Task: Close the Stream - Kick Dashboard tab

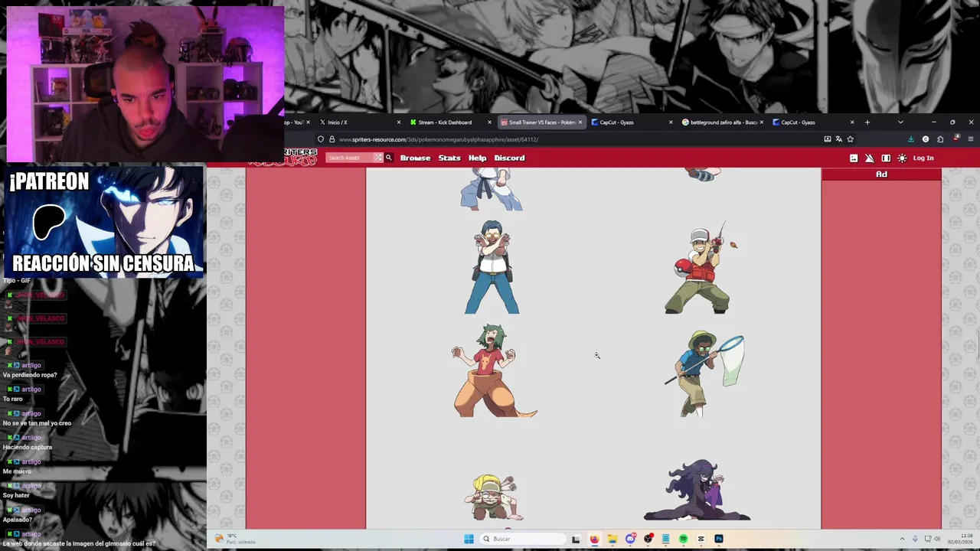Action: coord(489,122)
